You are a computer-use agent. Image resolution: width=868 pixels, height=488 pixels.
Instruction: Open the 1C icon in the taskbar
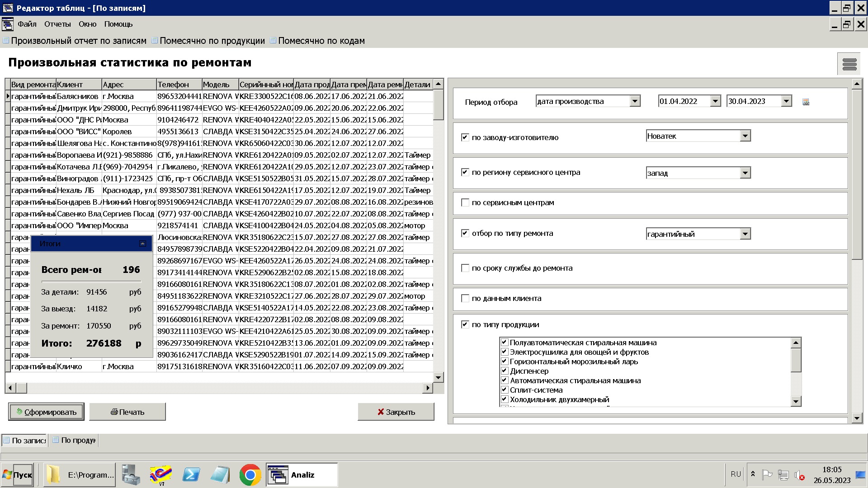[160, 474]
